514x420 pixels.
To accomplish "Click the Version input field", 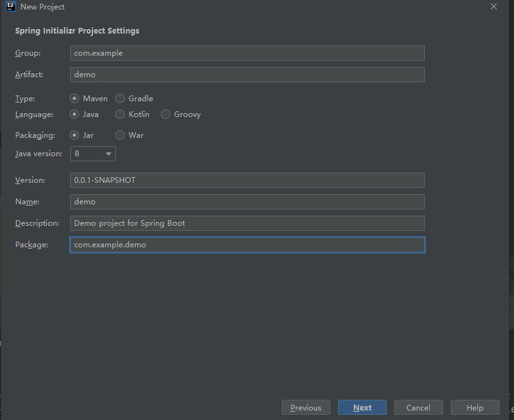I will [247, 180].
